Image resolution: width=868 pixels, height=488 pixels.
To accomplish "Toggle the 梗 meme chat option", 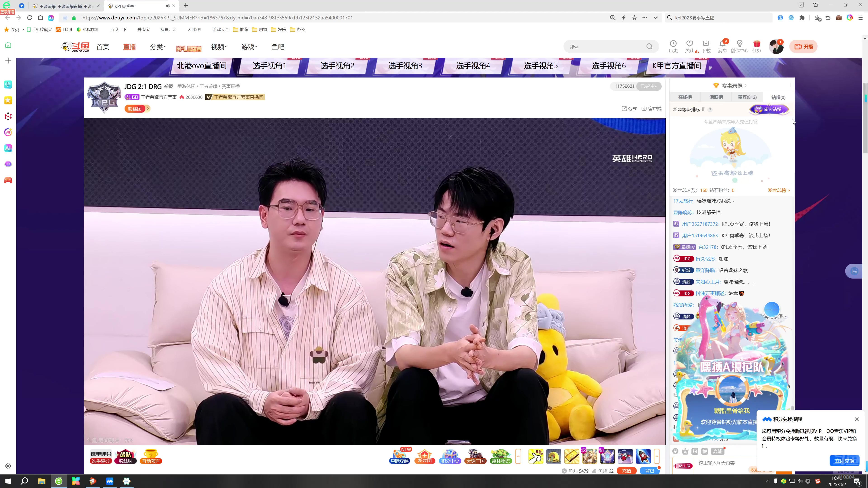I will [705, 451].
